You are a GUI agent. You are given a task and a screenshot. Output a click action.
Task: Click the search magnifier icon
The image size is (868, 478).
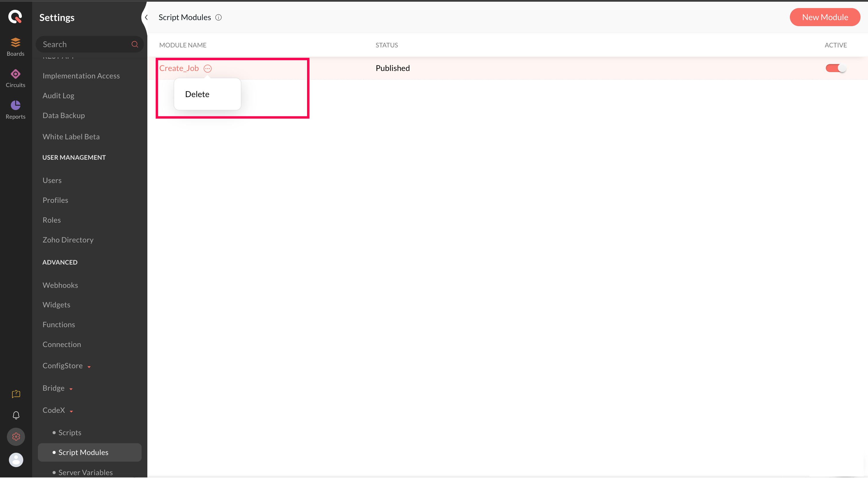[x=135, y=44]
